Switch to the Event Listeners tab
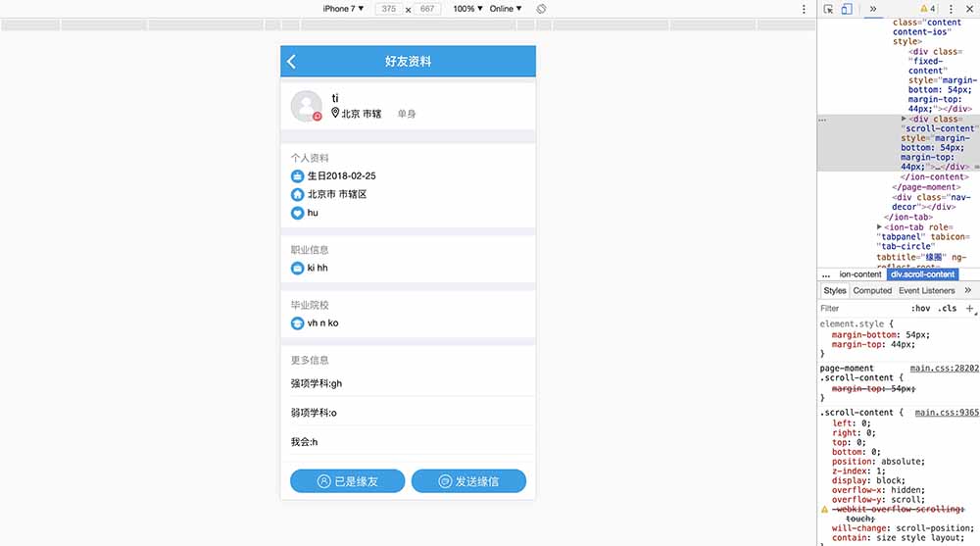This screenshot has height=546, width=980. (x=926, y=291)
